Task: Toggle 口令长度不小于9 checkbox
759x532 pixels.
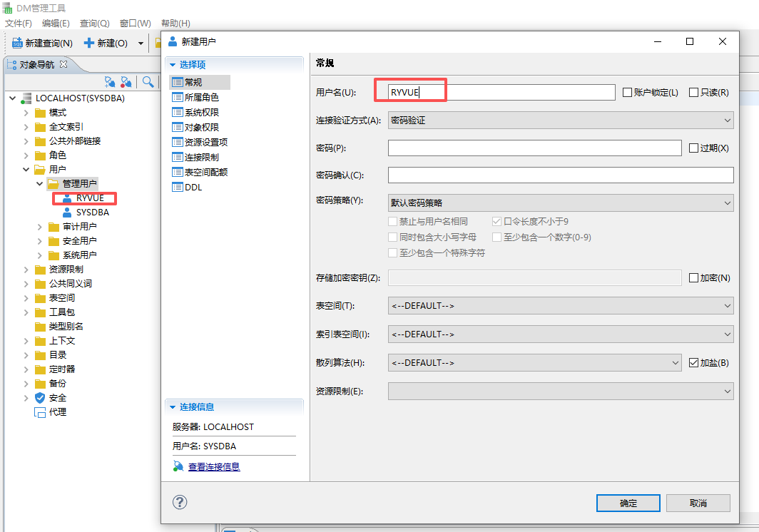Action: point(496,222)
